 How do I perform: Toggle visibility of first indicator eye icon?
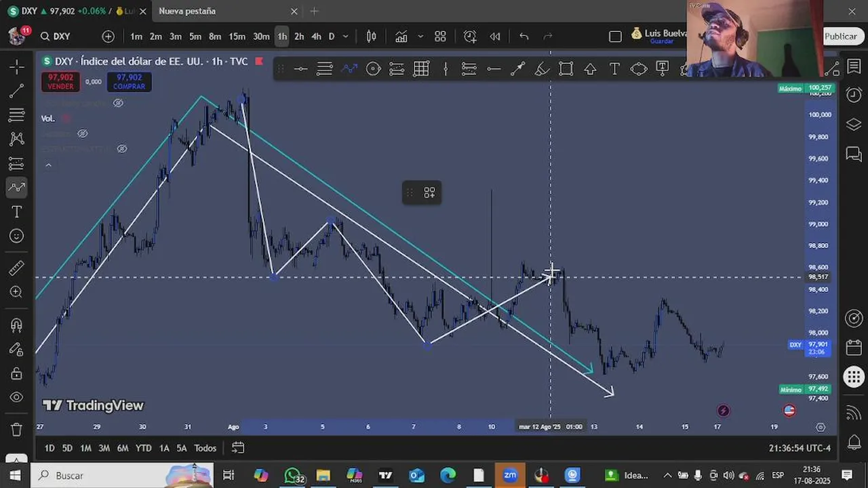pos(118,103)
